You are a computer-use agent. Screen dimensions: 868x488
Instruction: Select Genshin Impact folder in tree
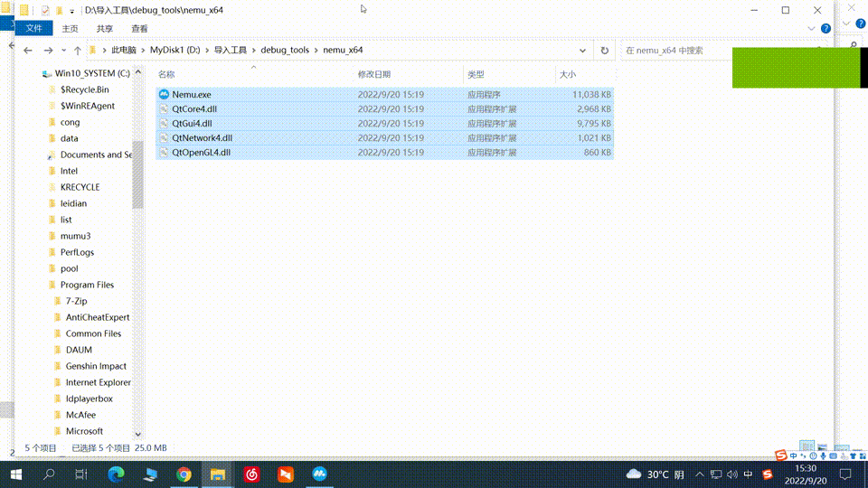pyautogui.click(x=96, y=366)
